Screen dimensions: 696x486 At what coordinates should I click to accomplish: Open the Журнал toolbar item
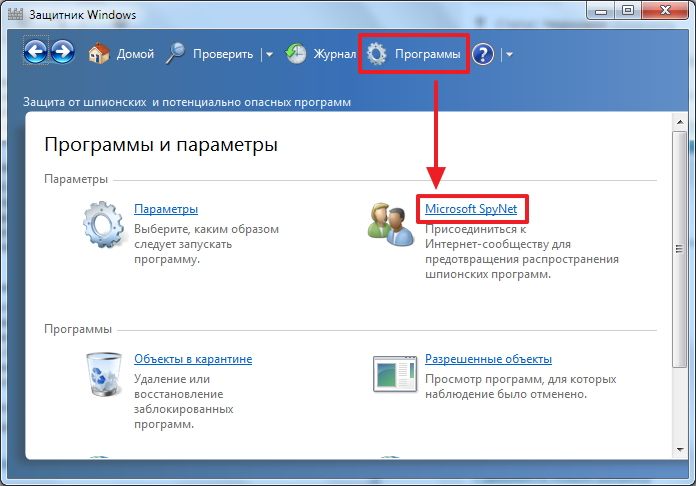click(334, 54)
